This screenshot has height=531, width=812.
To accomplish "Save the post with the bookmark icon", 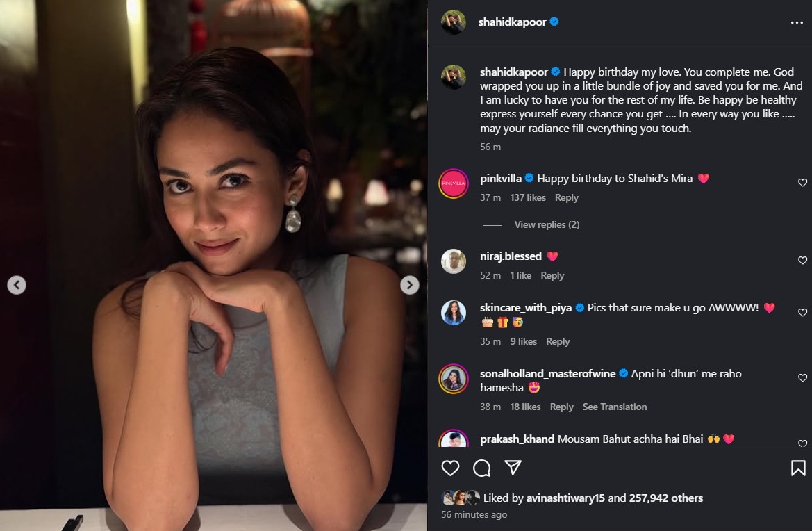I will [x=798, y=468].
